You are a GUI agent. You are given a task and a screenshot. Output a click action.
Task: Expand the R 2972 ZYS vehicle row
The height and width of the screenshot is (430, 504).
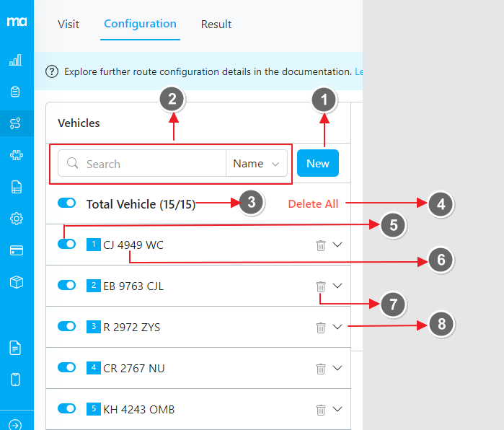pos(338,327)
